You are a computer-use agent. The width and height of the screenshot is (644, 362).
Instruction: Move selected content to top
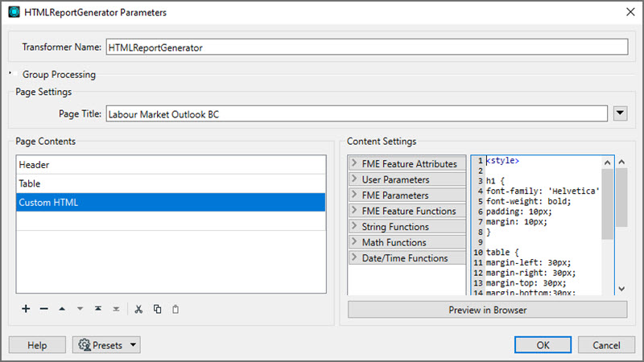pyautogui.click(x=98, y=309)
